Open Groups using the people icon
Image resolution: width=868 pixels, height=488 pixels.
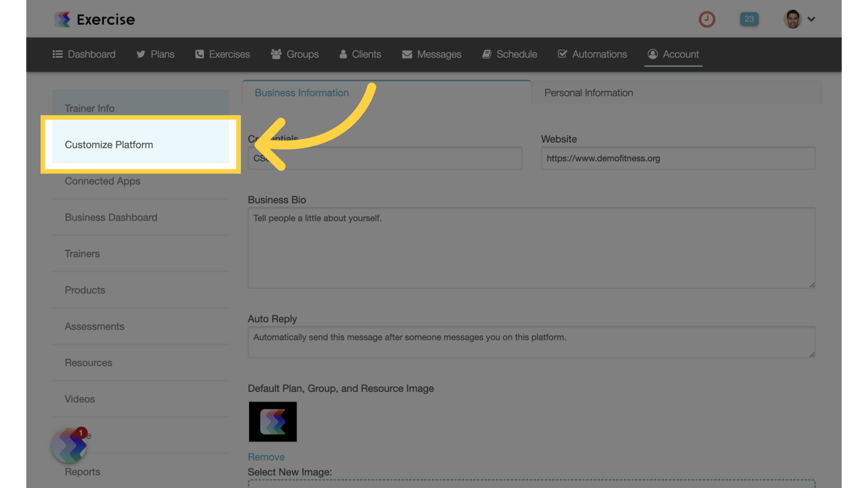pos(276,54)
